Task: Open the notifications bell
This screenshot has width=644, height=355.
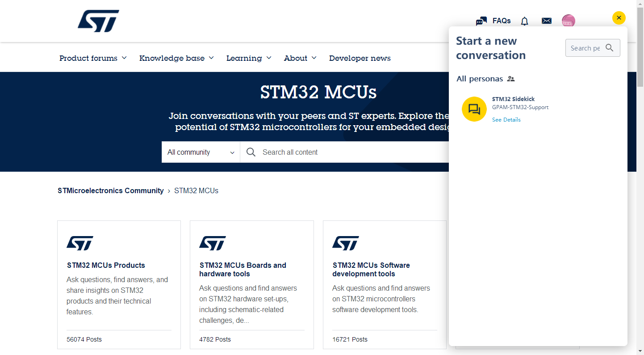Action: [525, 21]
